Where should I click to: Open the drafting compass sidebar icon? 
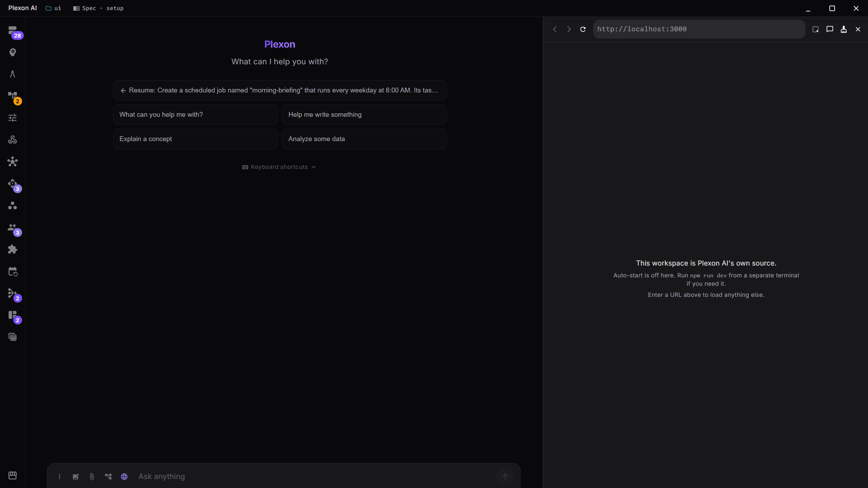pyautogui.click(x=13, y=74)
